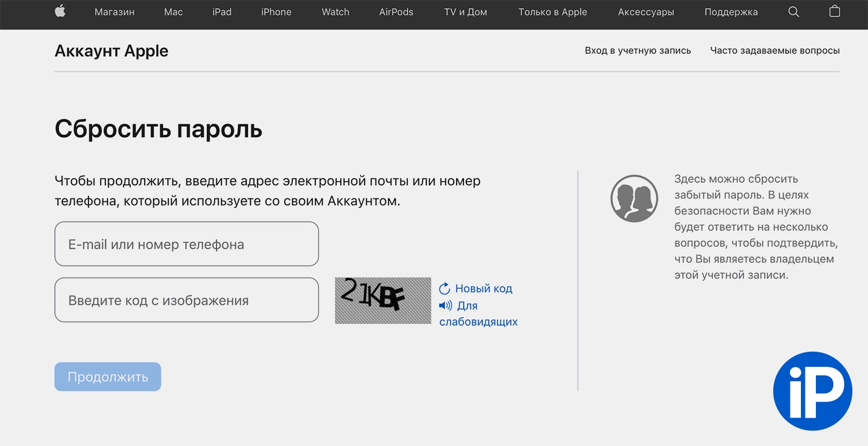Open the search magnifier icon
This screenshot has width=868, height=446.
point(793,12)
